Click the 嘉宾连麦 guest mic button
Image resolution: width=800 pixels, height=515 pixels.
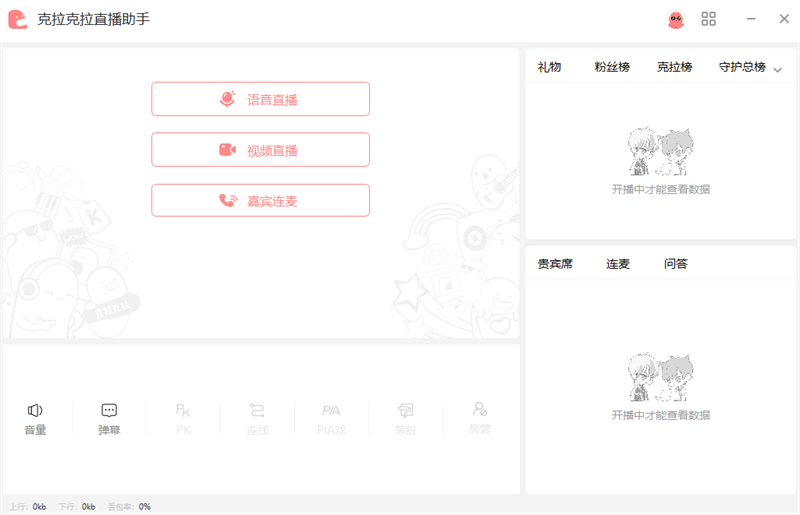pos(260,200)
